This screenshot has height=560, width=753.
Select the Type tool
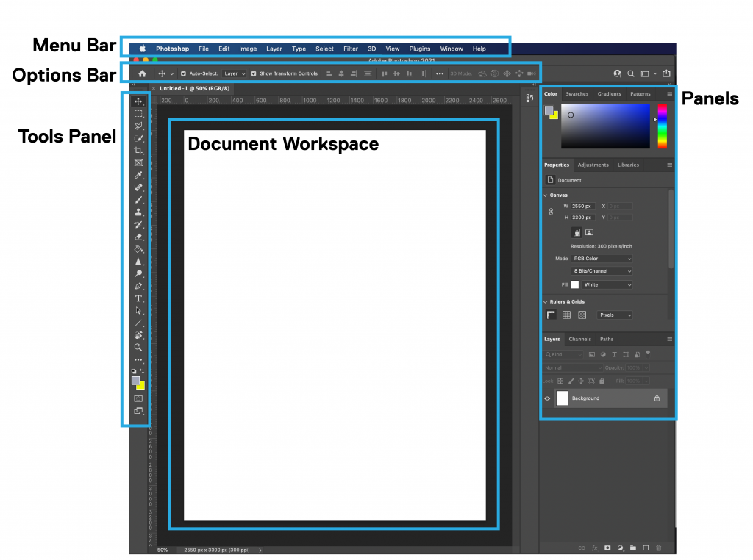pos(138,298)
